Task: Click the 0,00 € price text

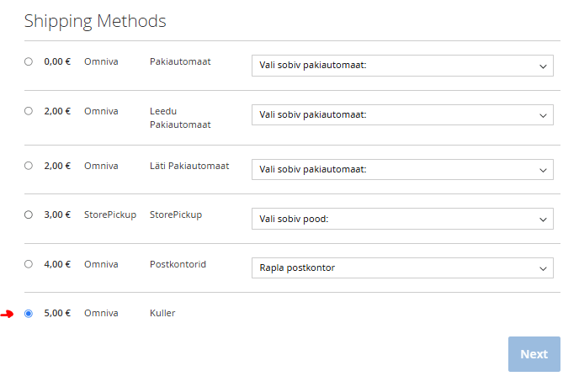Action: pyautogui.click(x=57, y=61)
